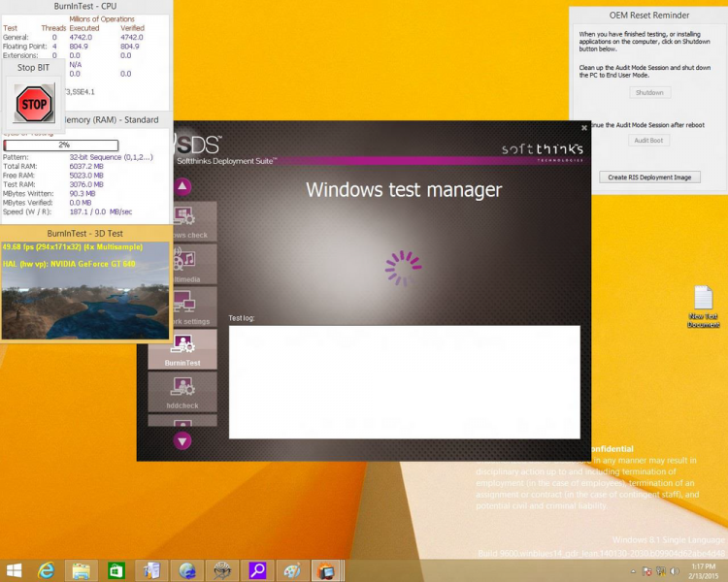Open the Windows Start button

14,570
